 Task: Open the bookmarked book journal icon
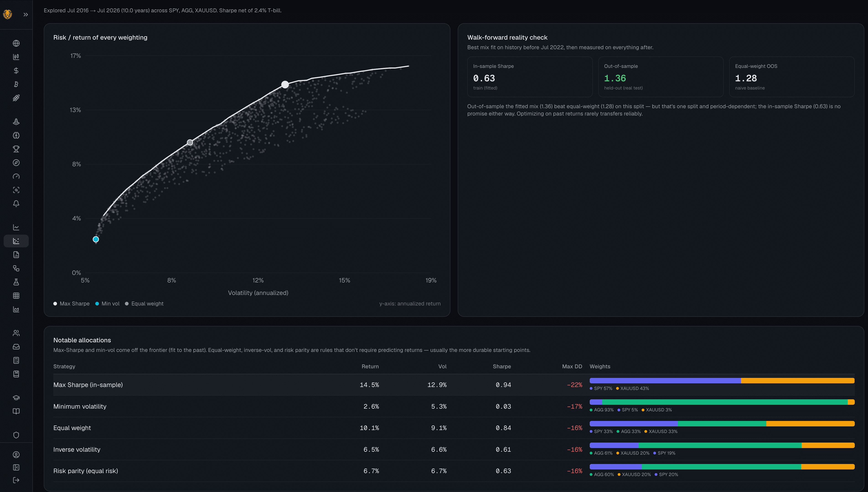pyautogui.click(x=16, y=374)
